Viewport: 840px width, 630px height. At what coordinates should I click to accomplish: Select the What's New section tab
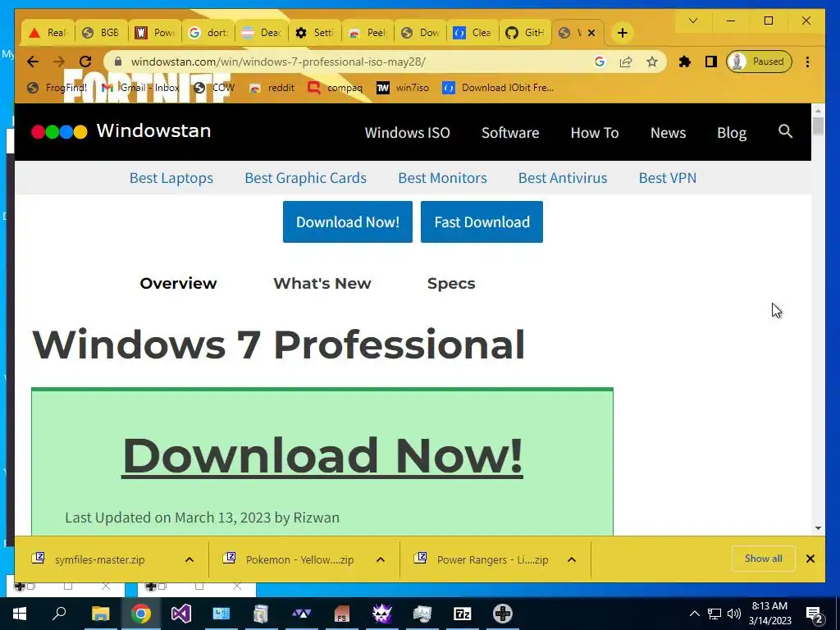pos(322,283)
